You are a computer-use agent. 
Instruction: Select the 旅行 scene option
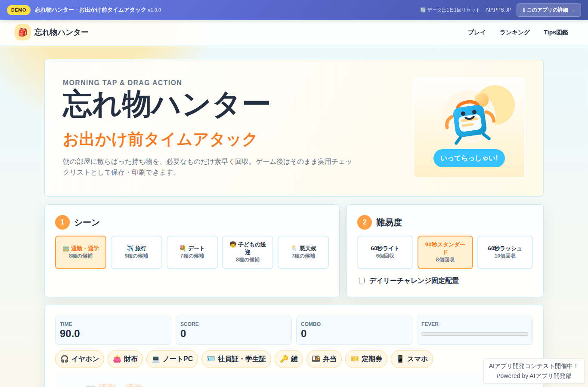(x=136, y=252)
